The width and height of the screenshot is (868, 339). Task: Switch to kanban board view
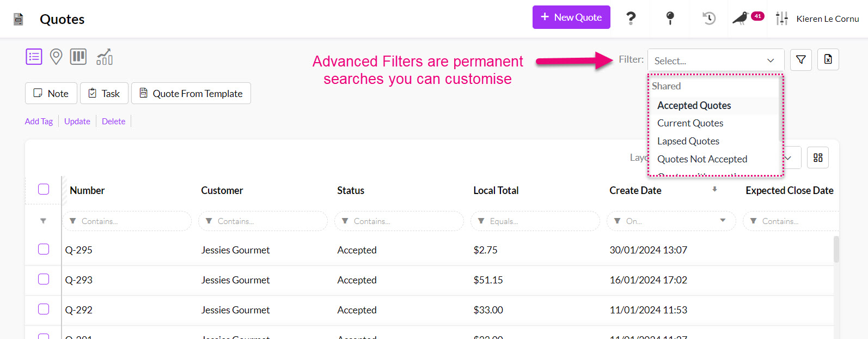tap(78, 57)
